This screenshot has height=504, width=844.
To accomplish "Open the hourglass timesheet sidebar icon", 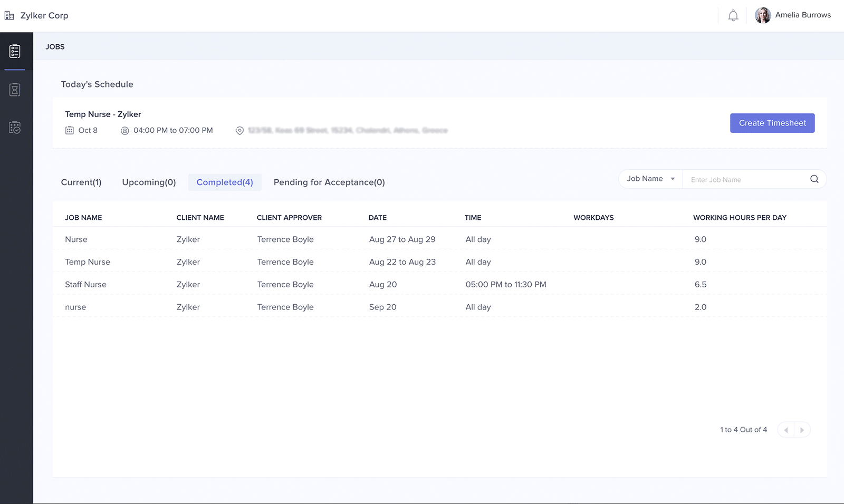I will (15, 90).
